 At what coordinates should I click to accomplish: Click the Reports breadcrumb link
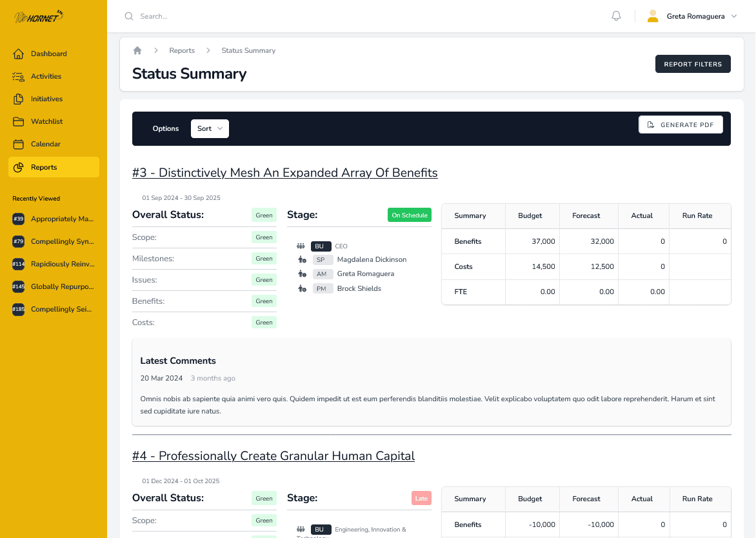tap(182, 50)
